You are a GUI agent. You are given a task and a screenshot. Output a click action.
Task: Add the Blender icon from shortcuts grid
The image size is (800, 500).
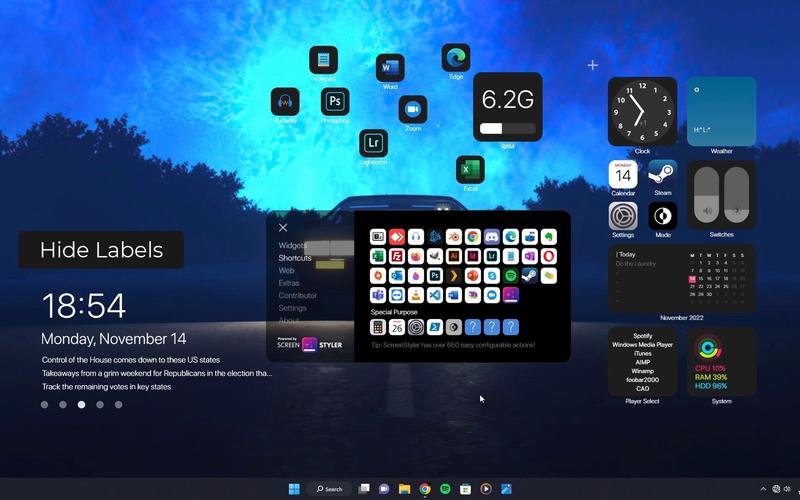(454, 237)
